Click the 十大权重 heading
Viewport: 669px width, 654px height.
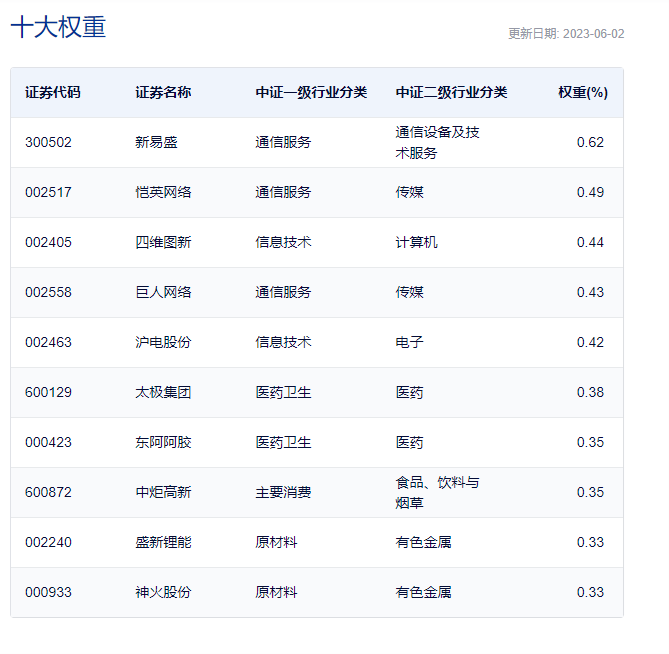tap(58, 27)
